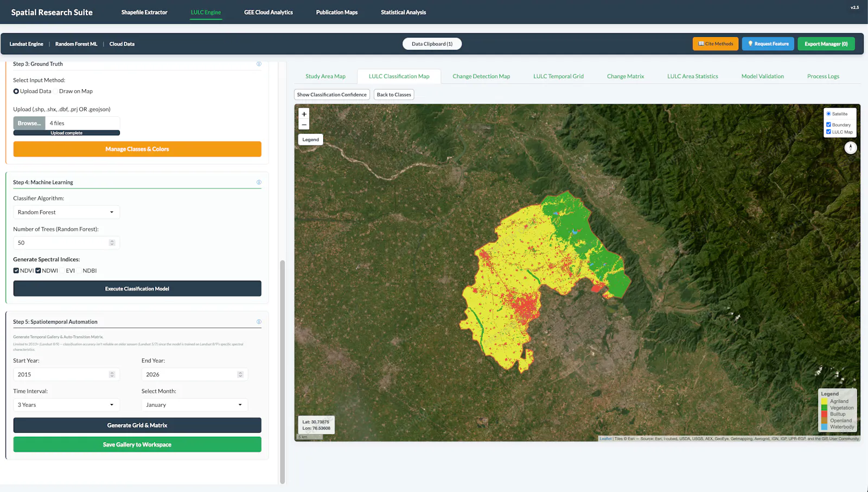Click the Vegetation green legend swatch
868x492 pixels.
(x=825, y=408)
